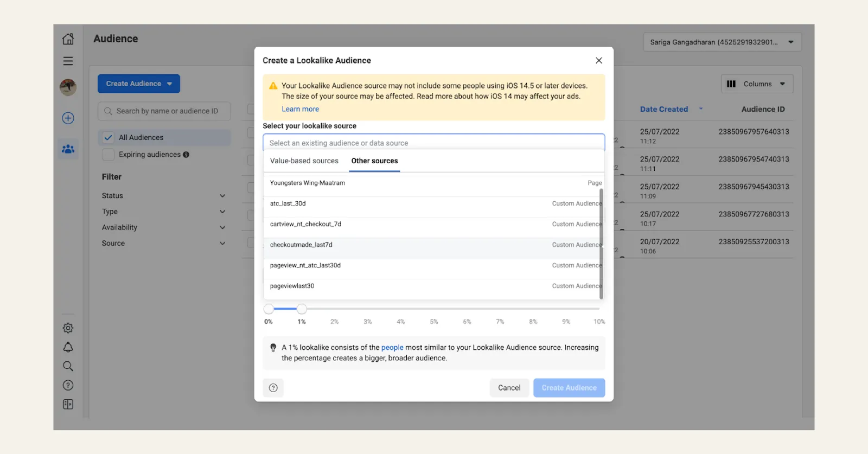The height and width of the screenshot is (454, 868).
Task: Click the 0% slider handle
Action: (269, 309)
